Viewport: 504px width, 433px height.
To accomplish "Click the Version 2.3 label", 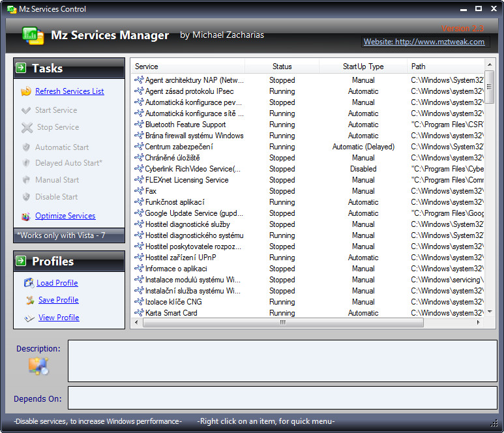I will (462, 29).
